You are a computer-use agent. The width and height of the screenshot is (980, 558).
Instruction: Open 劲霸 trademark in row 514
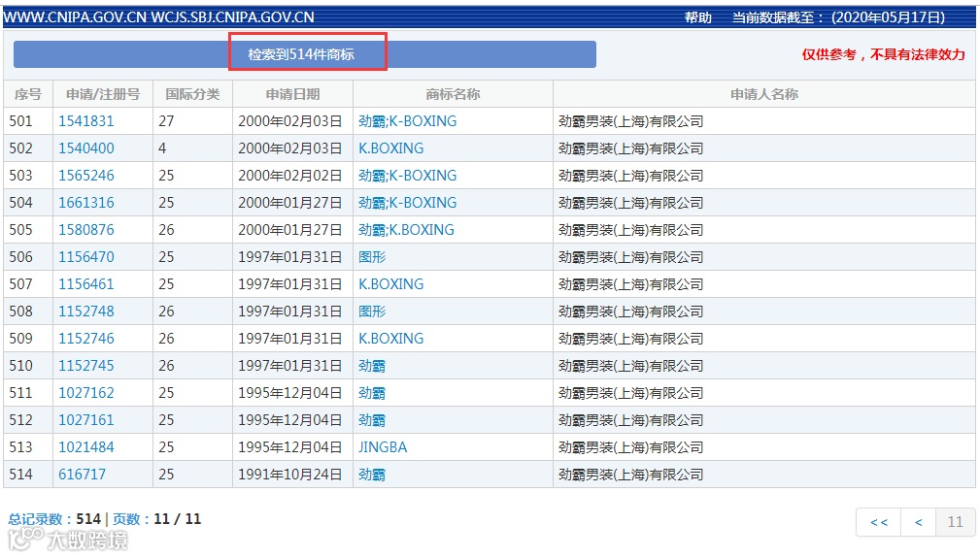click(372, 475)
